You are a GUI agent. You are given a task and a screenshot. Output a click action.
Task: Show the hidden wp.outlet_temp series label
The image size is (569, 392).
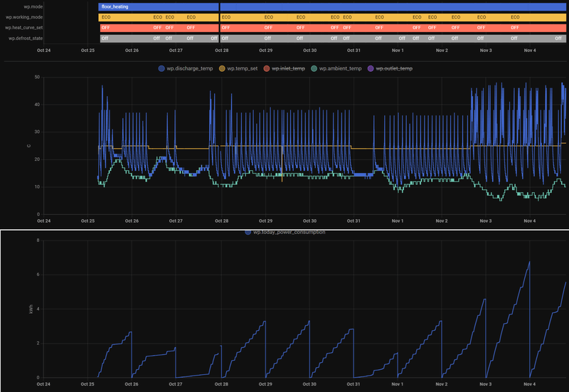click(394, 68)
